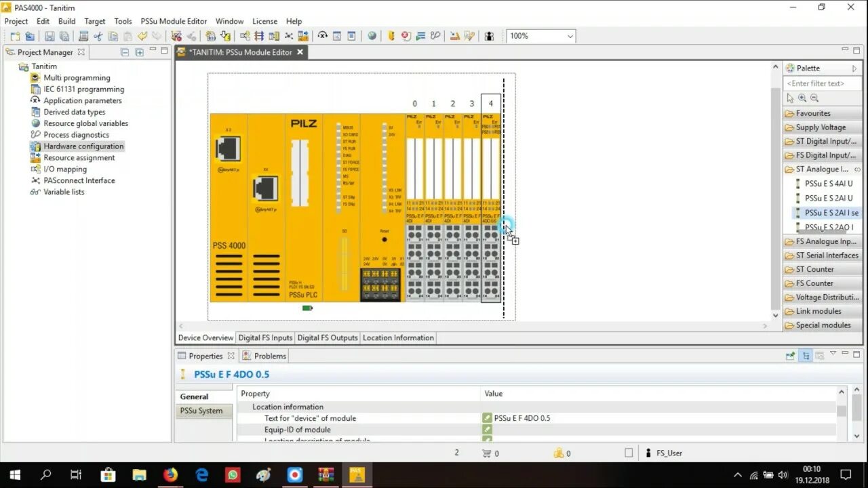868x488 pixels.
Task: Open Firefox from the Windows taskbar
Action: [x=170, y=474]
